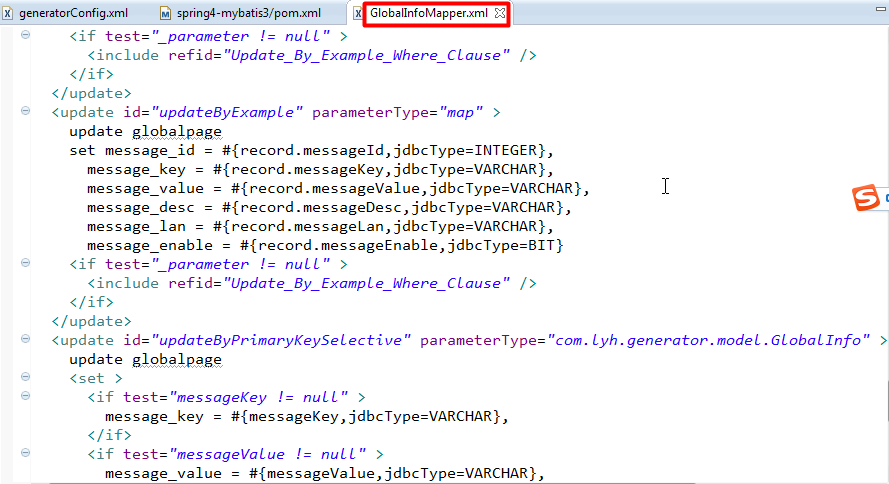This screenshot has height=484, width=889.
Task: Click the updateByPrimaryKeySelective id value
Action: click(281, 340)
